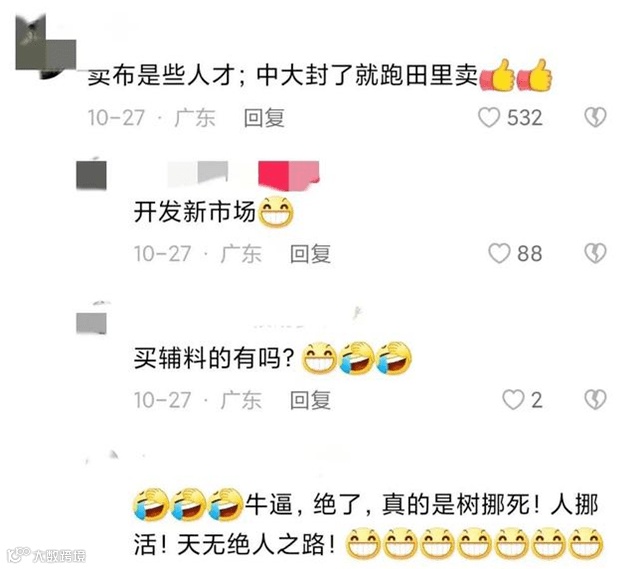Reply to the 买辅料的有吗 comment
This screenshot has height=569, width=643.
pyautogui.click(x=310, y=400)
